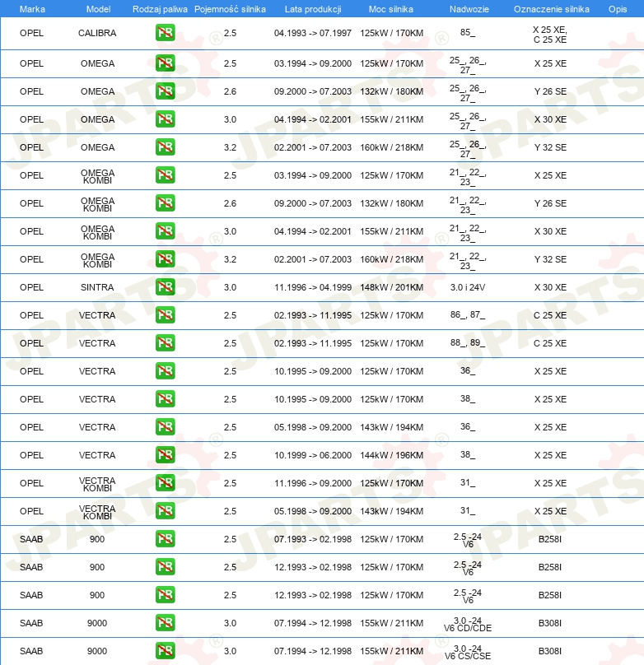Click the fuel icon for SAAB 9000 CD/CDE
Image resolution: width=644 pixels, height=665 pixels.
click(165, 623)
